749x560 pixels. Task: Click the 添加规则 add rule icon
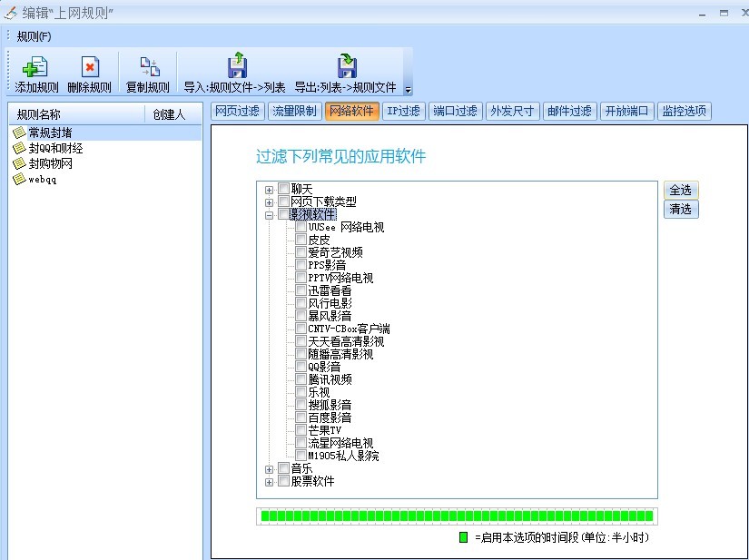pos(35,67)
